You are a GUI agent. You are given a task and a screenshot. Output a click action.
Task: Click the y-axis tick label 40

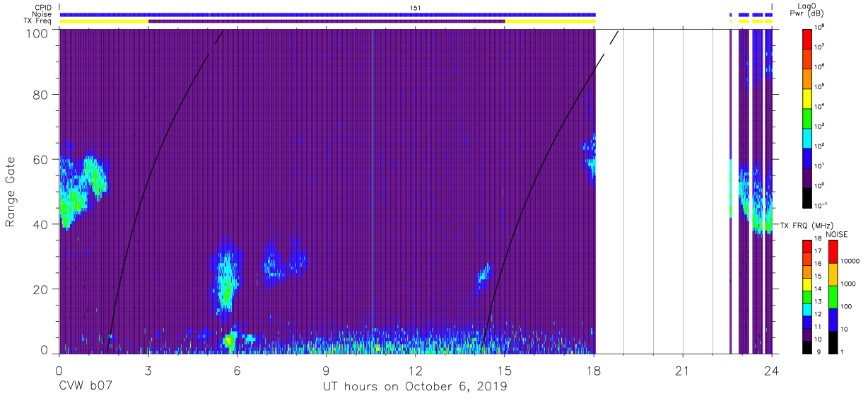pos(42,224)
